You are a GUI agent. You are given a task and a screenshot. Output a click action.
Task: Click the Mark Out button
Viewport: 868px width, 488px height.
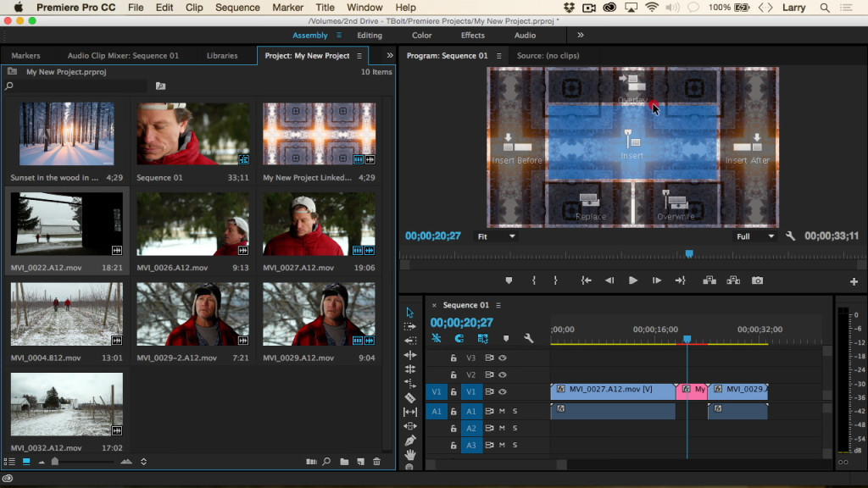point(555,280)
